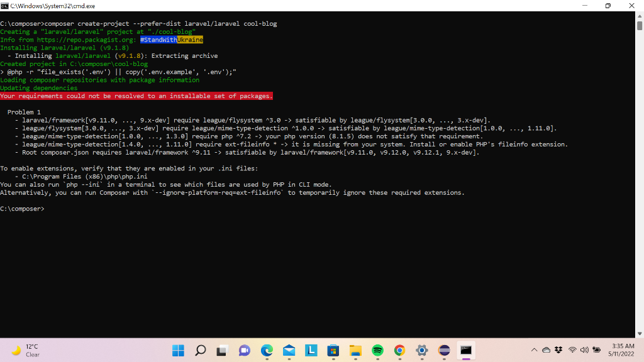Open Microsoft Store from taskbar
Image resolution: width=644 pixels, height=362 pixels.
pyautogui.click(x=333, y=351)
